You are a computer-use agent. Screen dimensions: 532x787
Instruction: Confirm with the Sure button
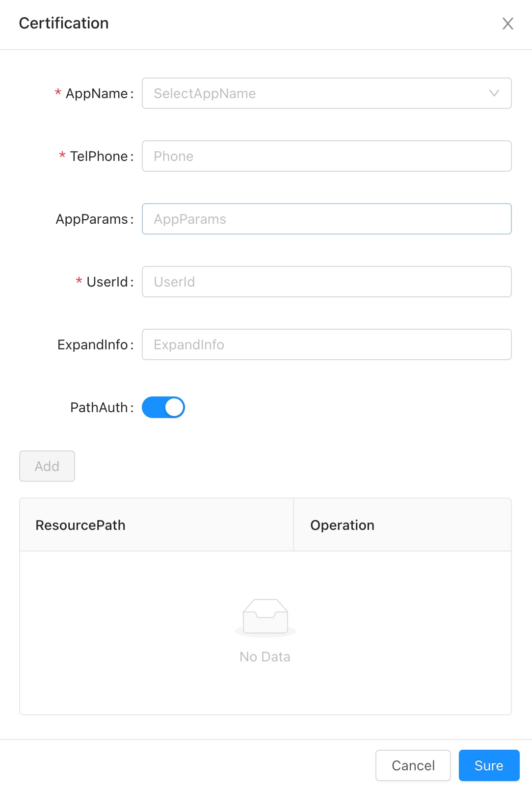[x=489, y=765]
